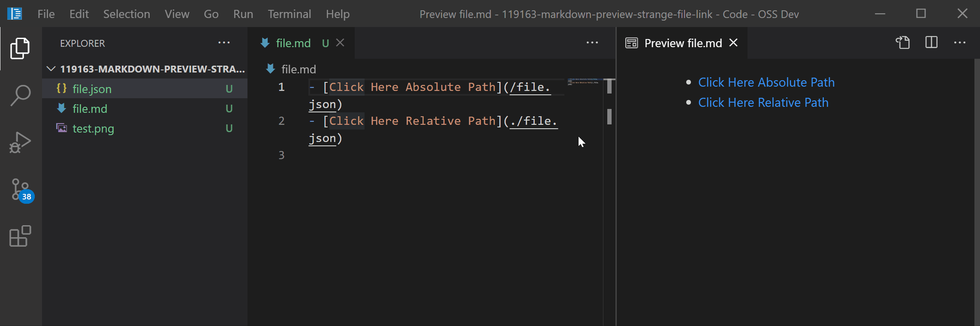
Task: Open Source Control view with 38 badge
Action: (21, 190)
